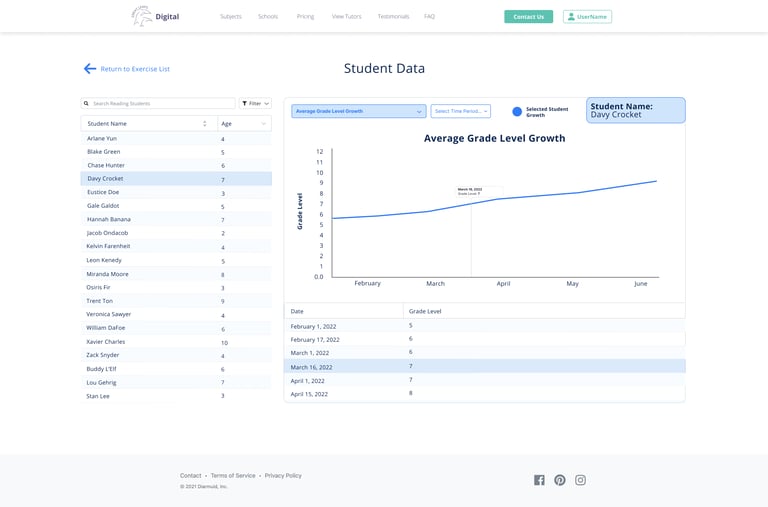The height and width of the screenshot is (507, 768).
Task: Select student Miranda Moore
Action: point(176,274)
